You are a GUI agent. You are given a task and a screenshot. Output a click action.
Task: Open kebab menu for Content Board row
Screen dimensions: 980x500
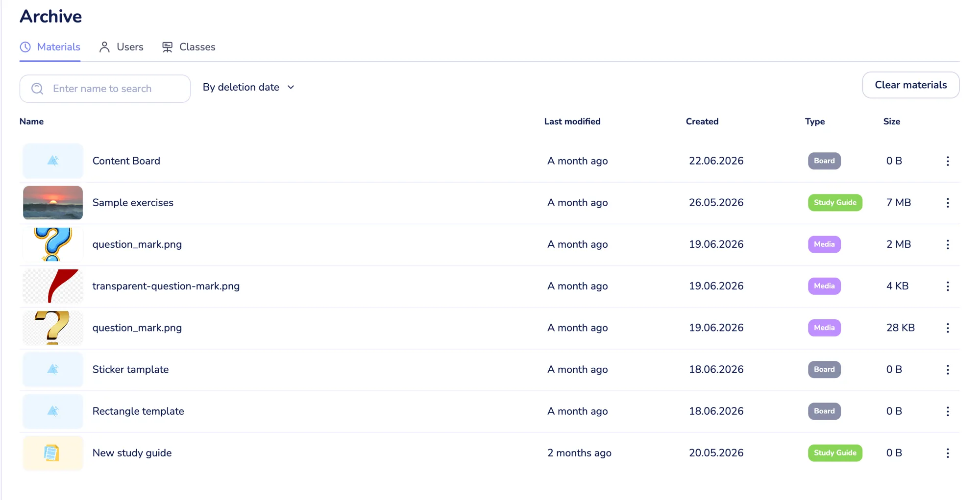tap(948, 161)
